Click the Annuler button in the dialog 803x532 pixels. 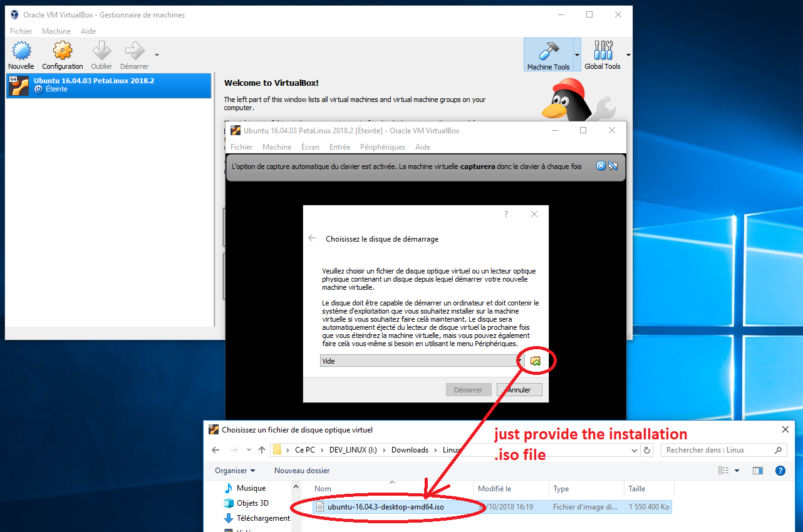click(x=519, y=389)
